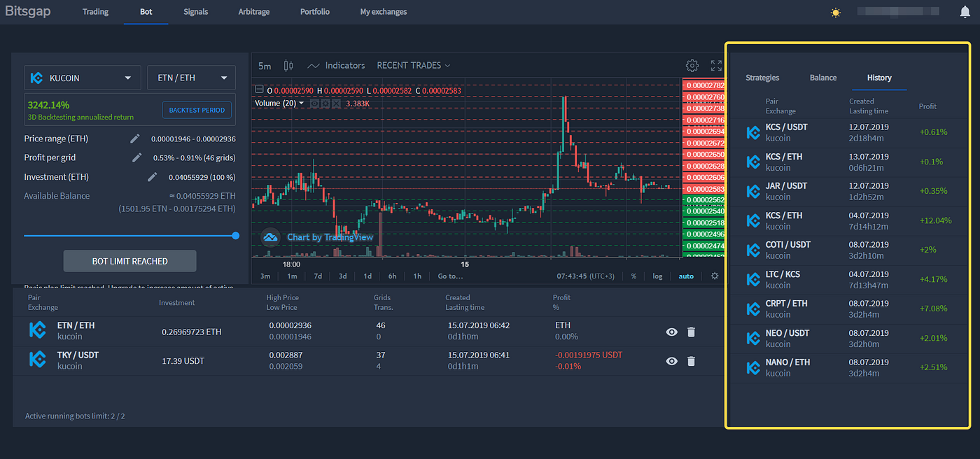Open NEO / USDT history entry

[848, 338]
